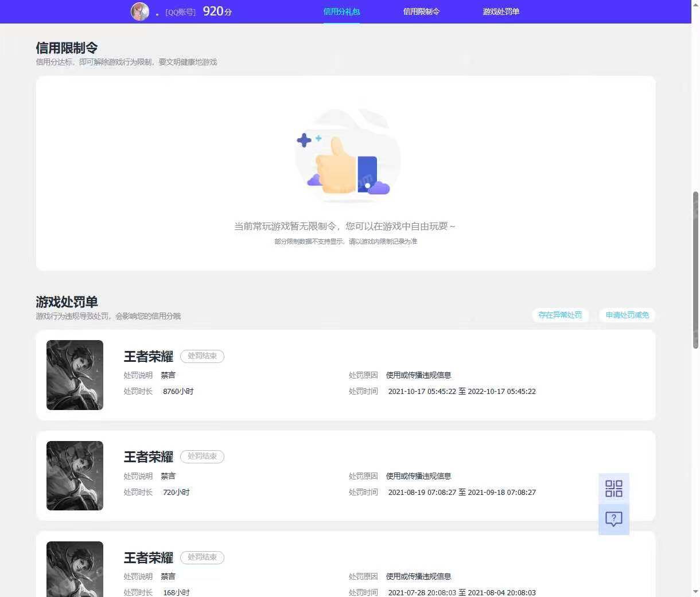Switch to 信用限制令 tab

(x=421, y=11)
